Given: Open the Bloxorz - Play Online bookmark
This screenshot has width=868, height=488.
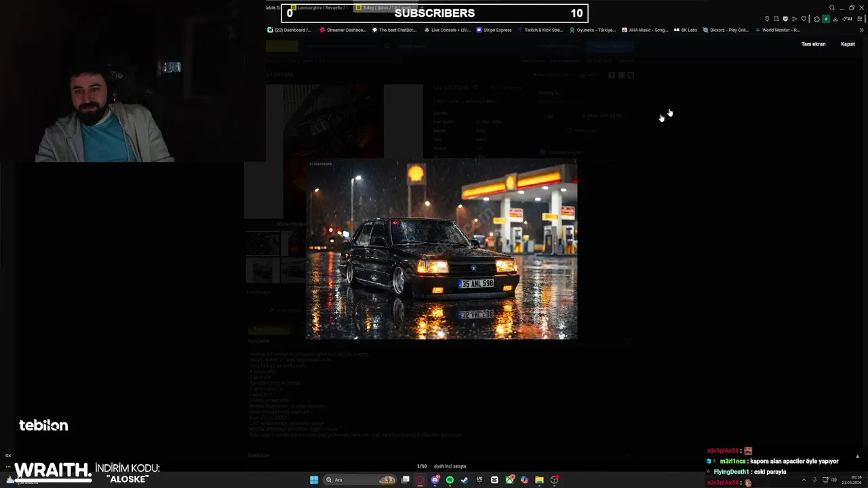Looking at the screenshot, I should click(726, 30).
